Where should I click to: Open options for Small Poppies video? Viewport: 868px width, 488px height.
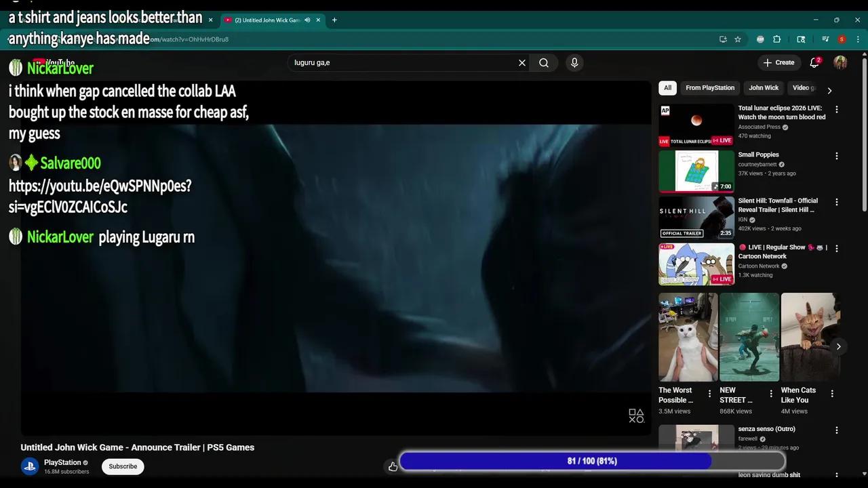(836, 156)
